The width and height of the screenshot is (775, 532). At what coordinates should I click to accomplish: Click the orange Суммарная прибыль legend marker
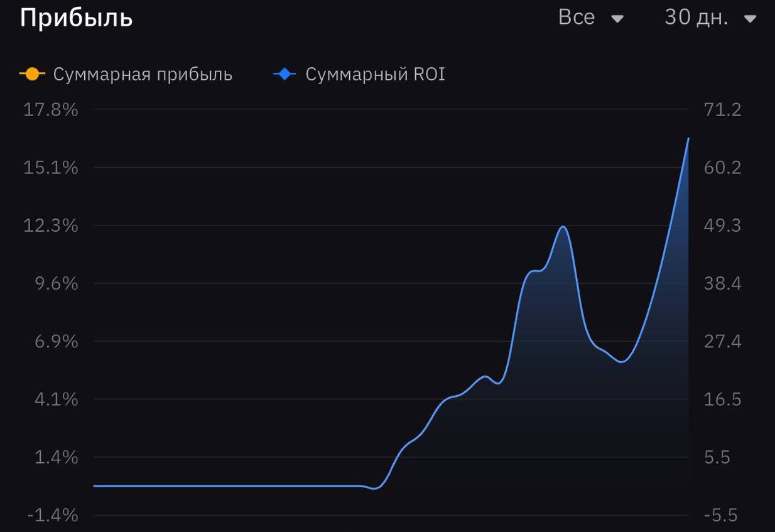coord(33,74)
